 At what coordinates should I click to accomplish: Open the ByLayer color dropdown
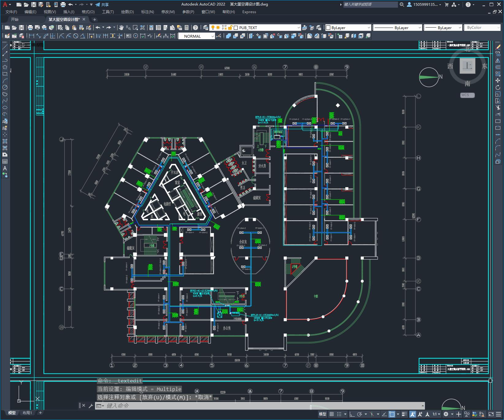[x=369, y=28]
